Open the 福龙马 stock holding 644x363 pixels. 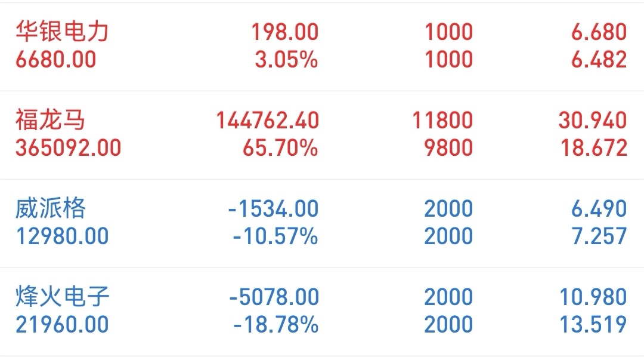(322, 135)
